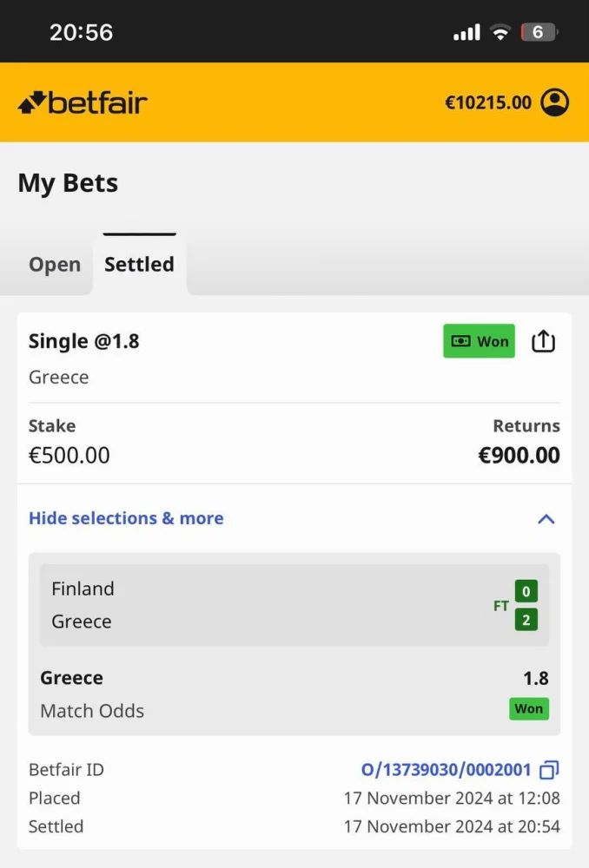Image resolution: width=589 pixels, height=868 pixels.
Task: Collapse selections with the chevron arrow
Action: point(546,519)
